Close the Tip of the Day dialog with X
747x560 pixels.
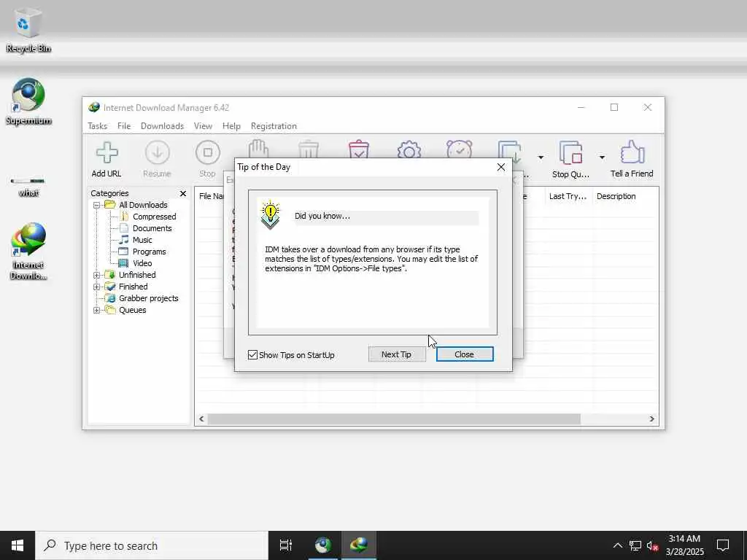pyautogui.click(x=500, y=167)
